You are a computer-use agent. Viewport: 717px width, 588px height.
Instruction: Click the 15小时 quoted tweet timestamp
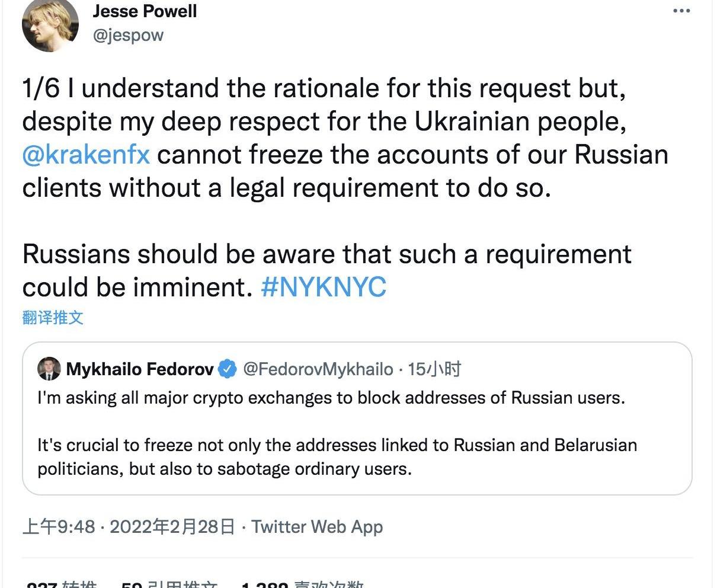point(434,369)
